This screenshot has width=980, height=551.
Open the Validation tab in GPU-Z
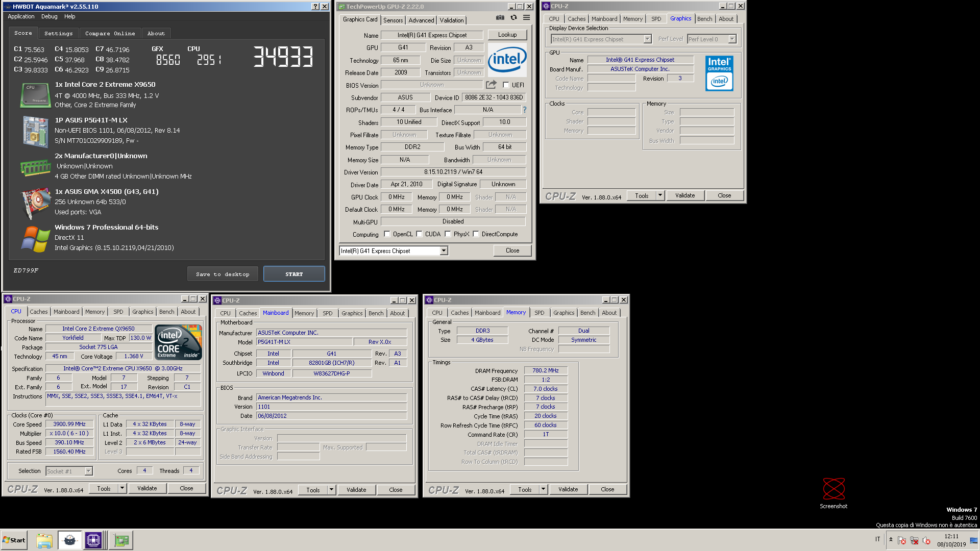click(x=452, y=20)
